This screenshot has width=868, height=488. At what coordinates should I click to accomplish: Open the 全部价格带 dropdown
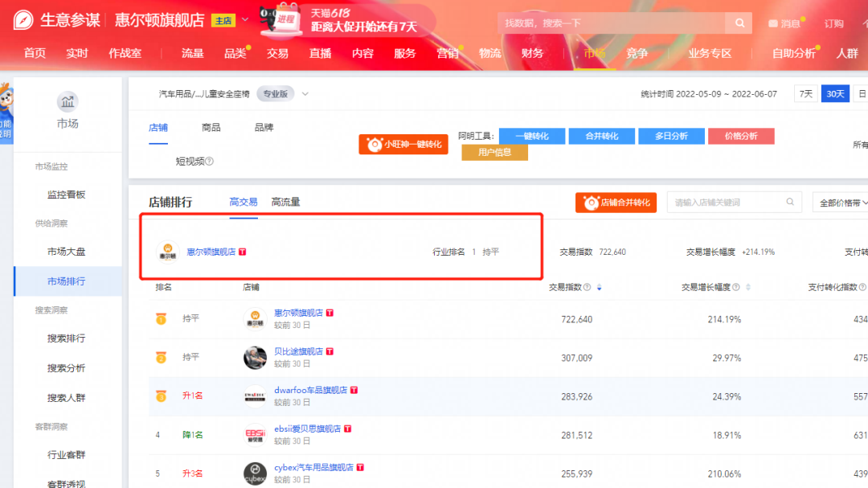[x=842, y=203]
